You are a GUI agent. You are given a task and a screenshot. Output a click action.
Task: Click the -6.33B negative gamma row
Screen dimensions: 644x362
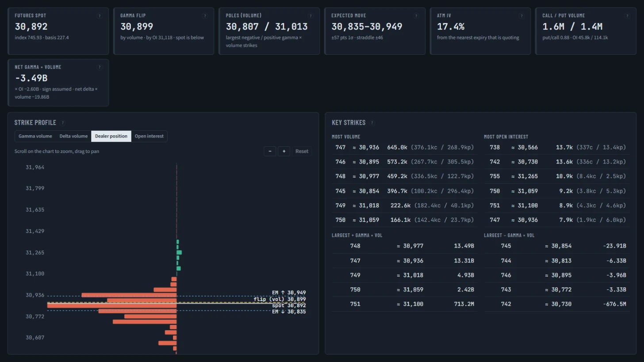click(557, 261)
